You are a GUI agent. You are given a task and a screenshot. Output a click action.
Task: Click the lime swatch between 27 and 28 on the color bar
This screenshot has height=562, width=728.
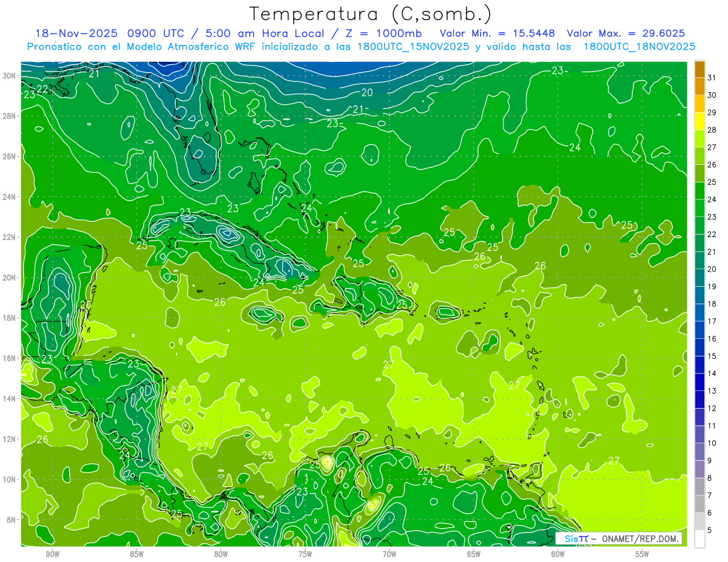click(x=699, y=139)
